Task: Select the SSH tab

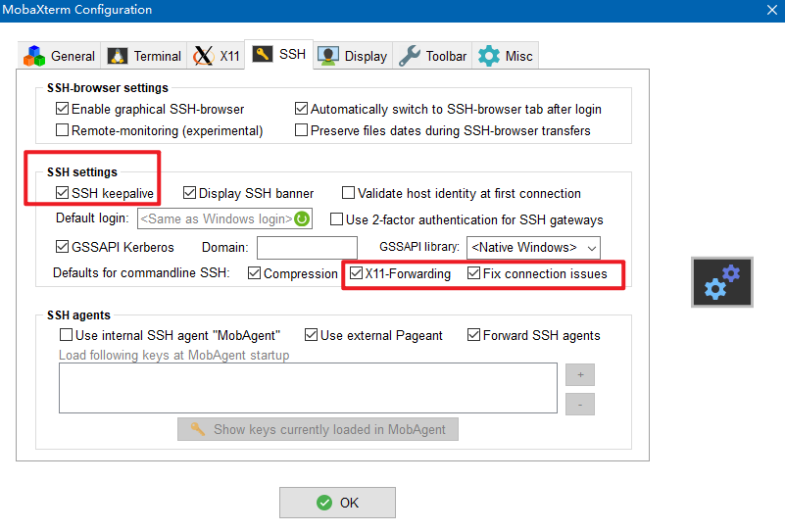Action: pos(279,54)
